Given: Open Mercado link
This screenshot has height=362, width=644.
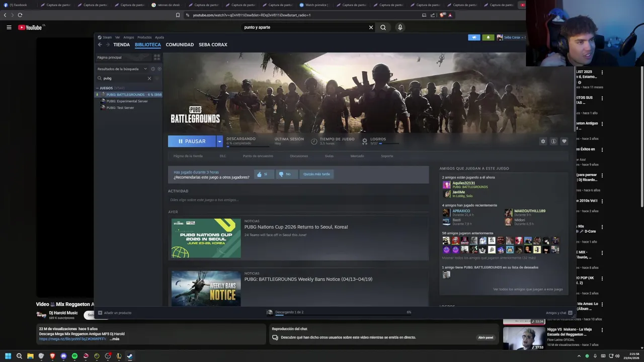Looking at the screenshot, I should click(357, 156).
